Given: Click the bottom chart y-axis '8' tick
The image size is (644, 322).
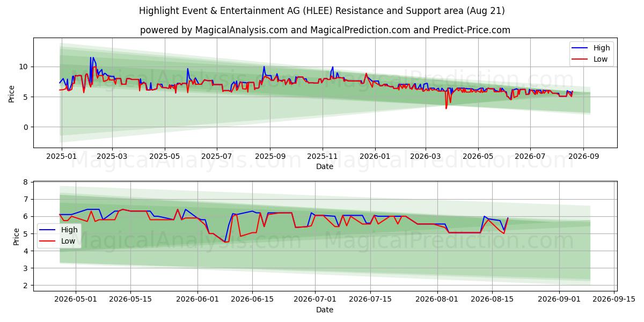Looking at the screenshot, I should point(27,182).
